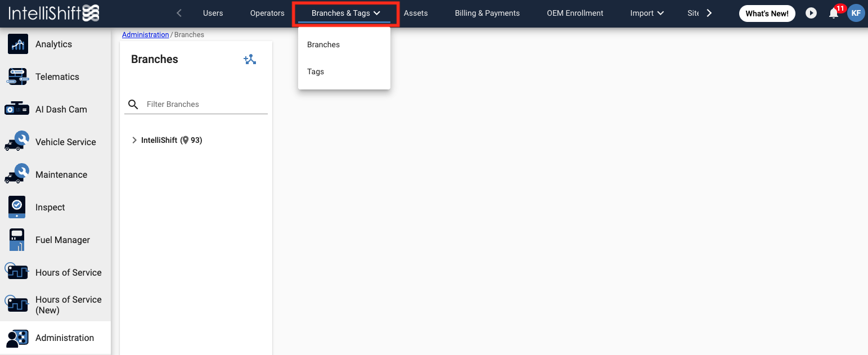Select the AI Dash Cam icon

[x=17, y=109]
